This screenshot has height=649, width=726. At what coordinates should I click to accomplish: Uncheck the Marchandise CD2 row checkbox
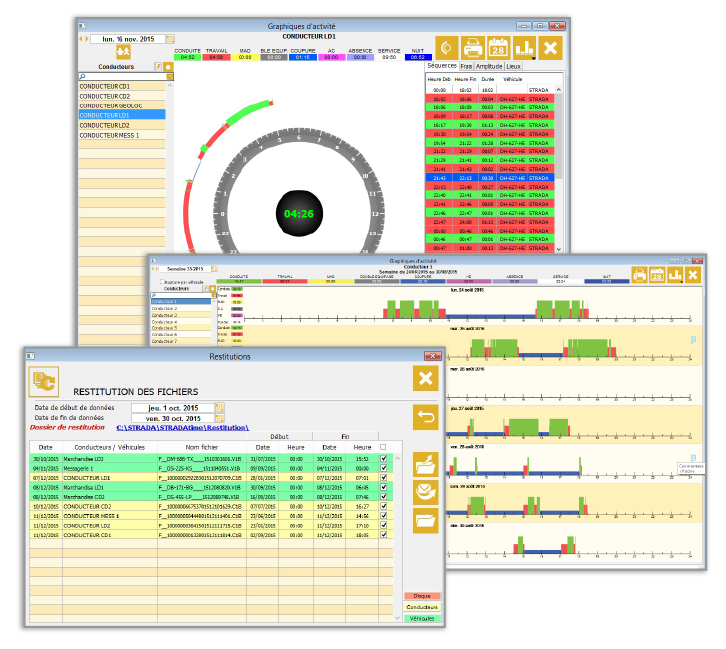pos(383,496)
